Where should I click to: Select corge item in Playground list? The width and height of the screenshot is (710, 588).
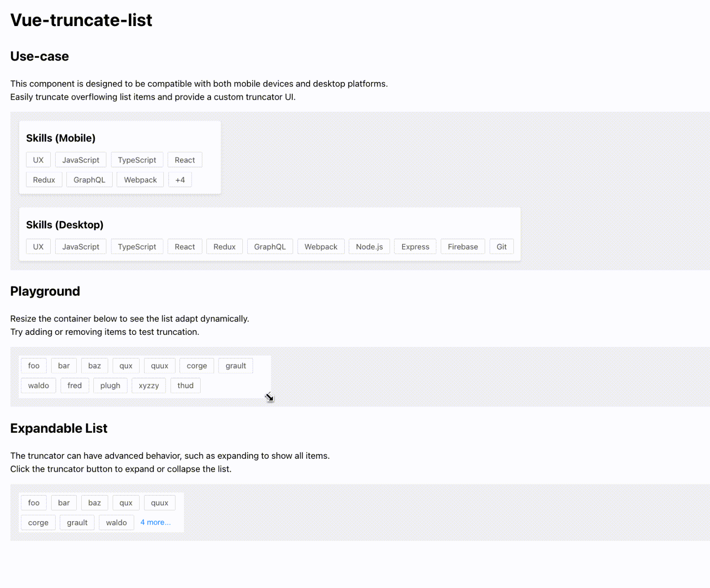197,365
